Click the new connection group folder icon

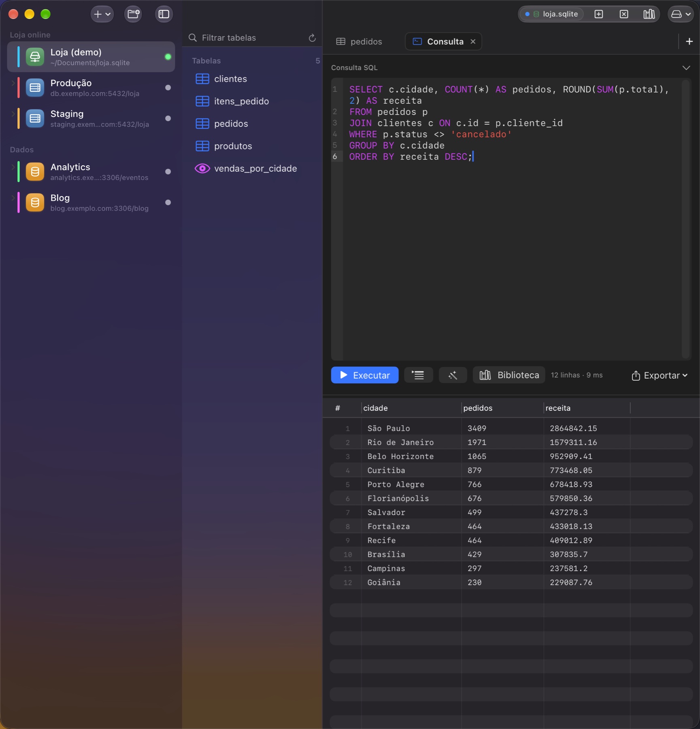(x=133, y=14)
